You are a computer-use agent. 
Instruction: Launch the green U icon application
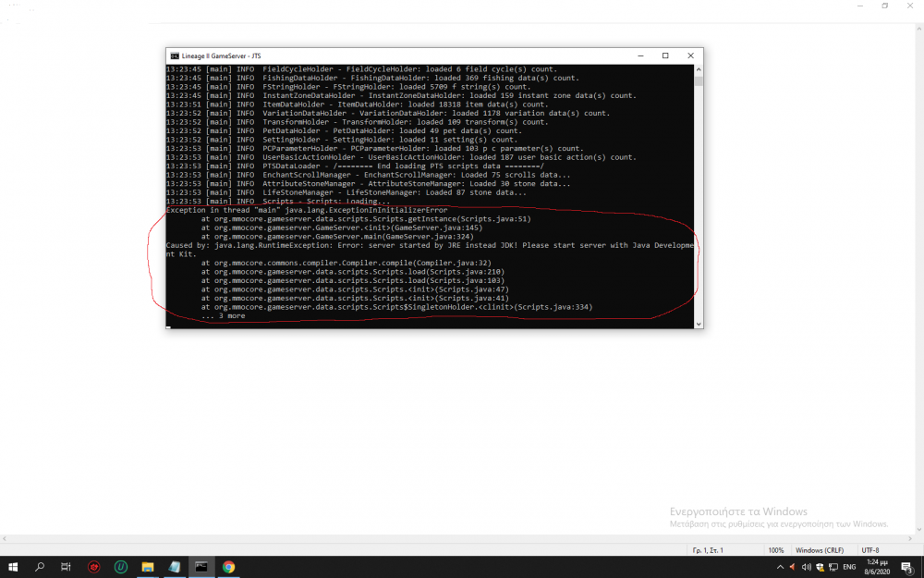[x=120, y=566]
